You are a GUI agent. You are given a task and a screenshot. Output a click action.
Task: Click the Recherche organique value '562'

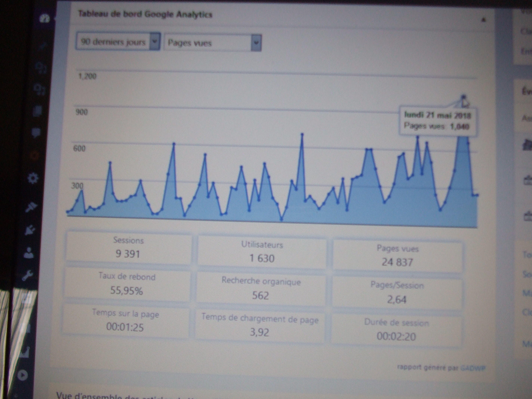(260, 295)
